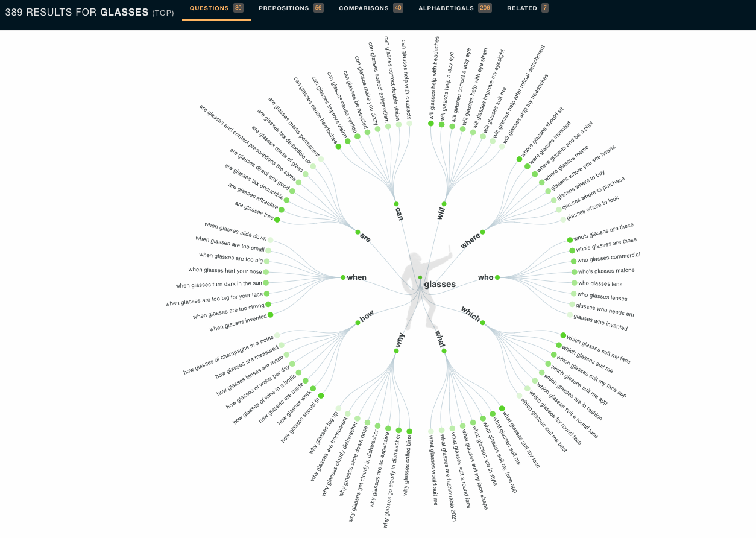Screen dimensions: 756x538
Task: Click the 'are' branch label
Action: (x=365, y=238)
